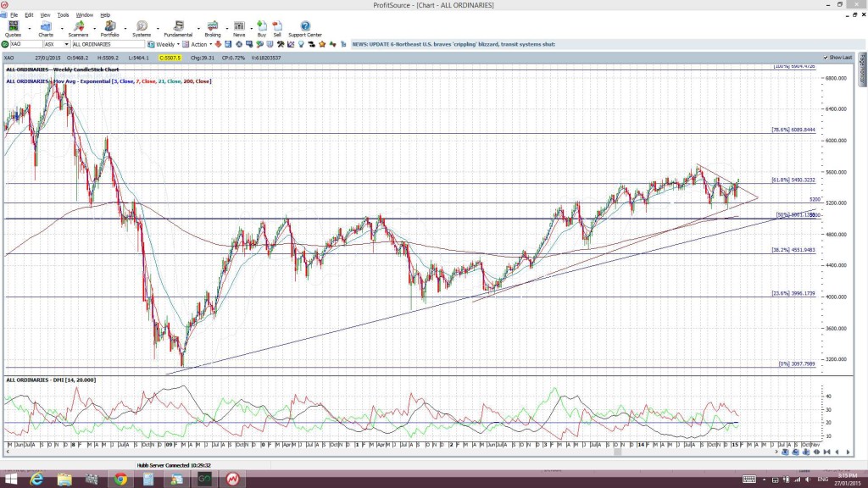Step chart forward with right arrow icon
Viewport: 868px width, 488px height.
848,452
